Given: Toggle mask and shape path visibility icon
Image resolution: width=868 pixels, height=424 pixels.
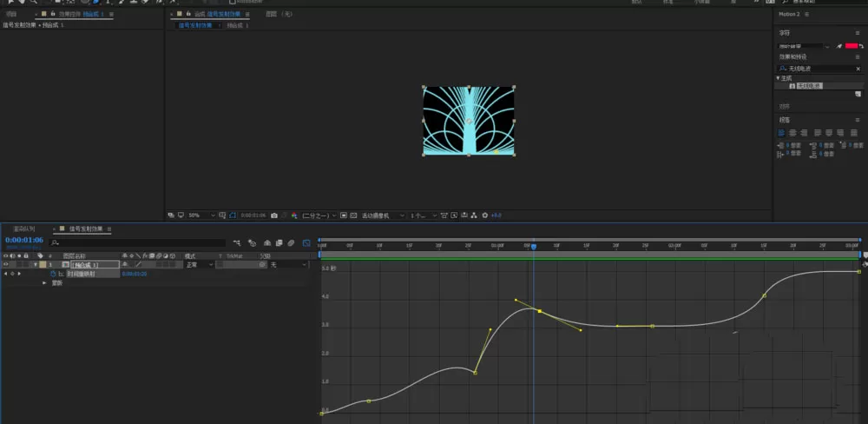Looking at the screenshot, I should click(233, 215).
